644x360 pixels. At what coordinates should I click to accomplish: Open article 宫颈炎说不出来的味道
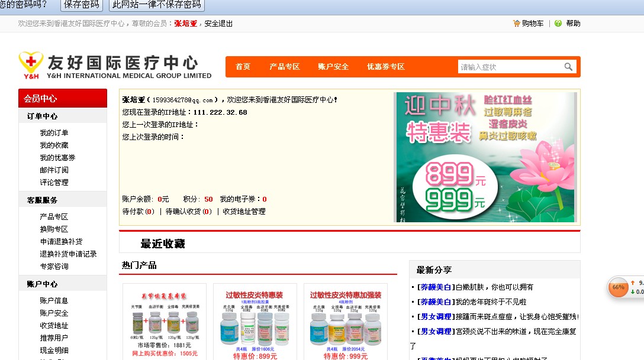(516, 331)
